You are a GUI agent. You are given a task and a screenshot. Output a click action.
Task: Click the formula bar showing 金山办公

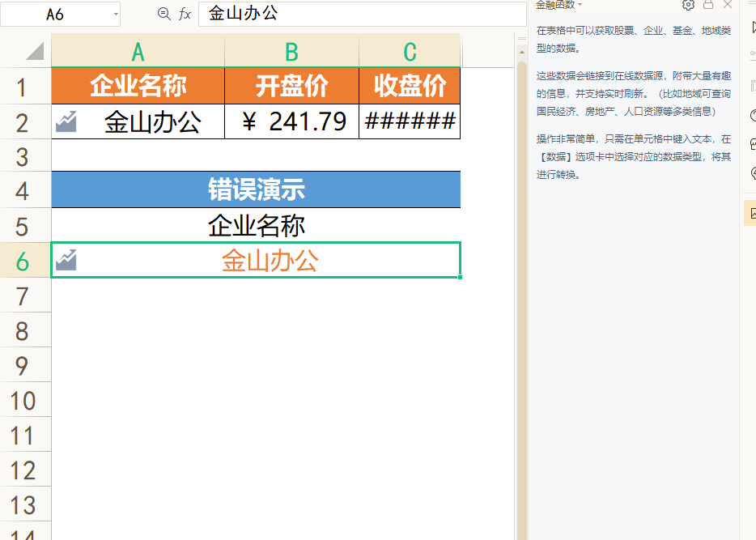click(362, 14)
